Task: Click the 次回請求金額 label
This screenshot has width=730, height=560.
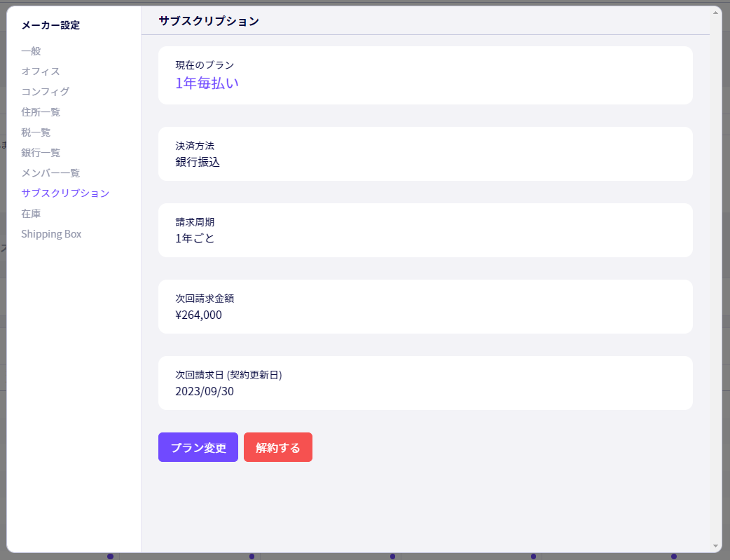Action: tap(205, 299)
